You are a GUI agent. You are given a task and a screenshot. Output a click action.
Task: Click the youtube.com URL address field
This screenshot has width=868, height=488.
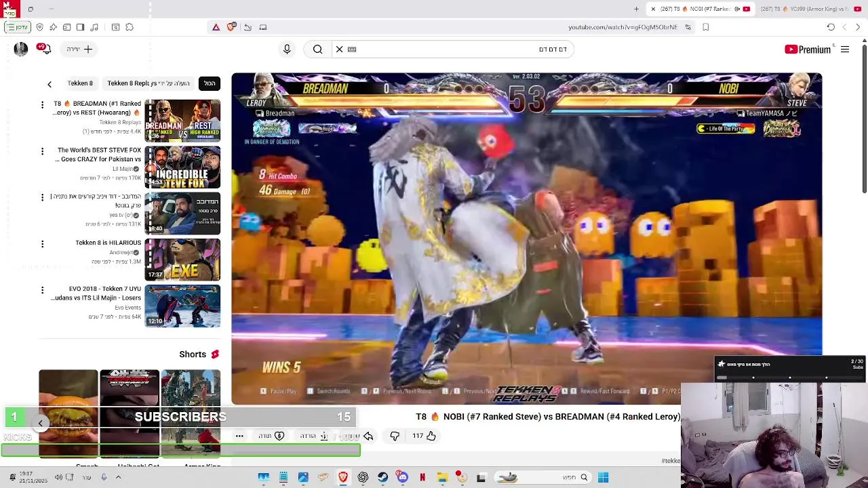[623, 27]
